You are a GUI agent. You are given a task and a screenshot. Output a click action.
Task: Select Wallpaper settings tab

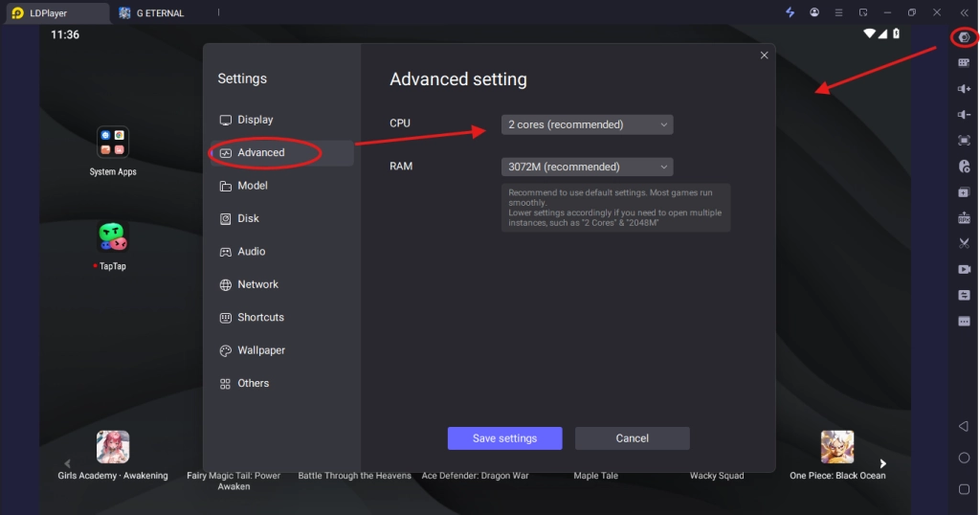click(282, 350)
